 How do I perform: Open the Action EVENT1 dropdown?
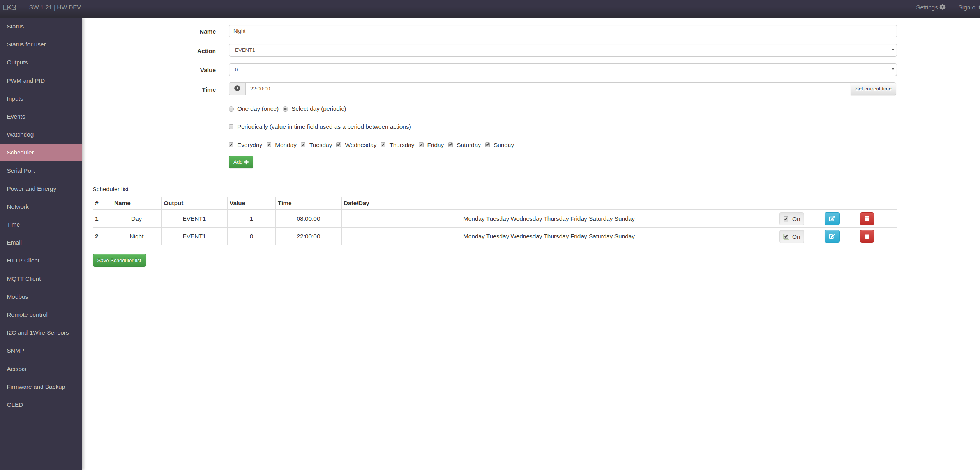point(562,50)
